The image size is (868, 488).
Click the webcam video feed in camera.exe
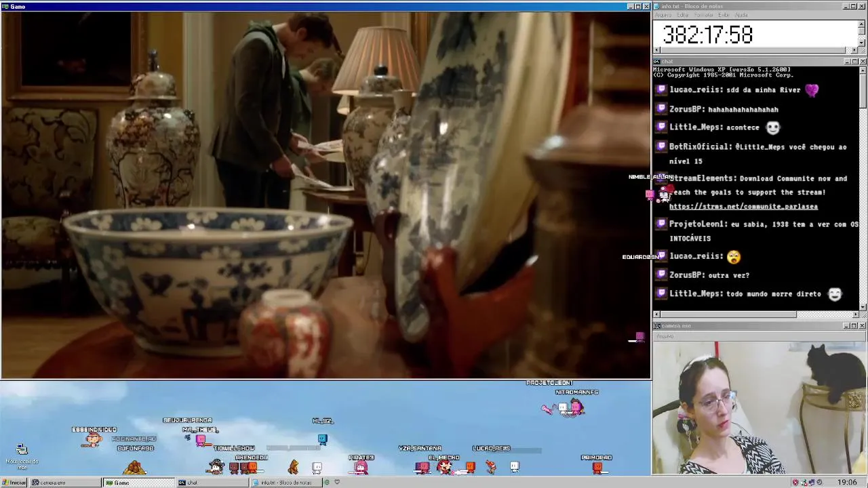(759, 407)
